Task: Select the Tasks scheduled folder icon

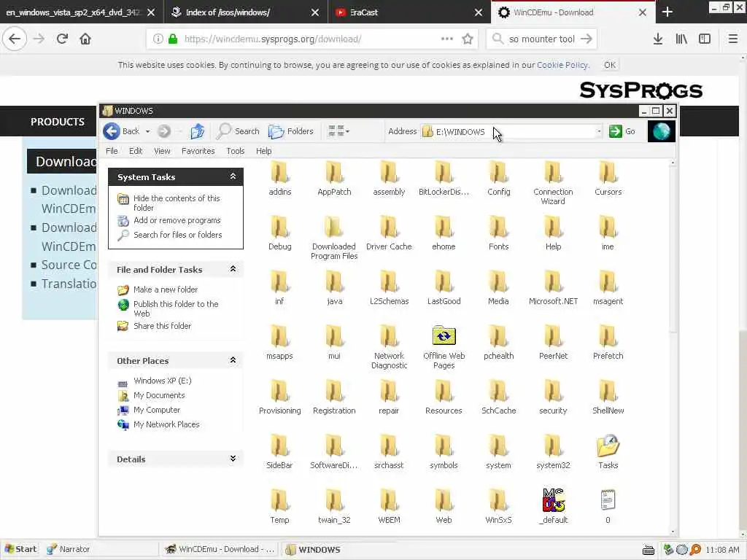Action: [608, 446]
